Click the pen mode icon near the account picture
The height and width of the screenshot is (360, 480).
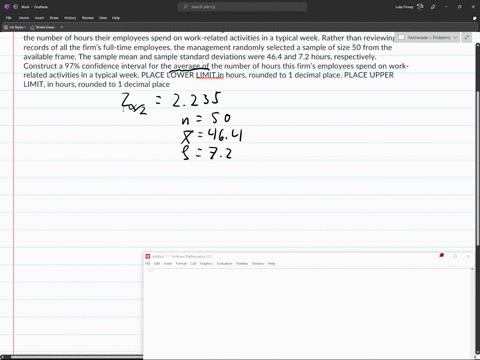[x=433, y=7]
